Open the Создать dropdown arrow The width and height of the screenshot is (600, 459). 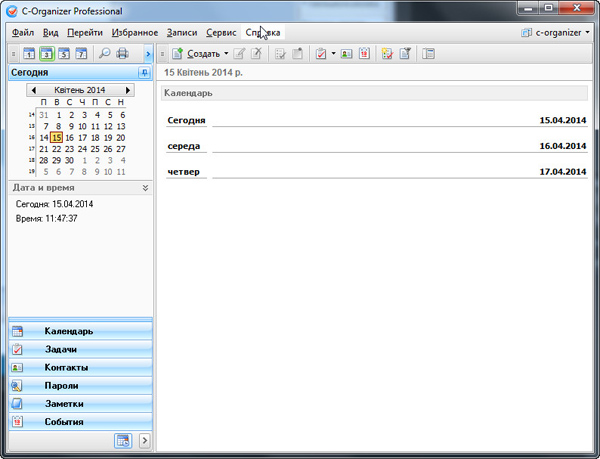pyautogui.click(x=226, y=53)
